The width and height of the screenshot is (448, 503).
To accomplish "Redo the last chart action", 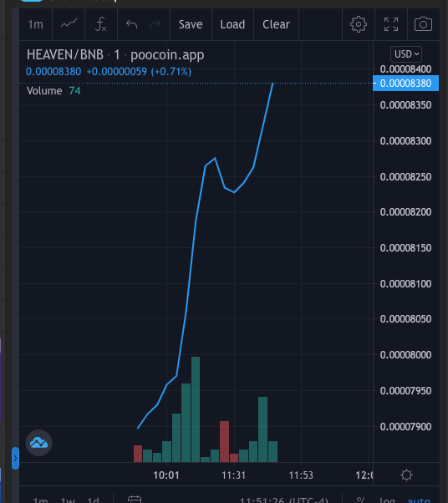I will (155, 24).
